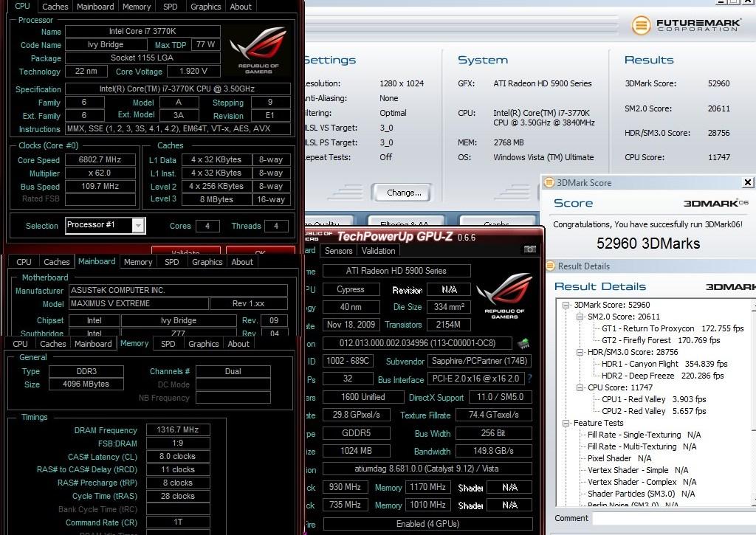Open SPD tab in top CPU-Z window
The width and height of the screenshot is (756, 535).
(x=171, y=7)
